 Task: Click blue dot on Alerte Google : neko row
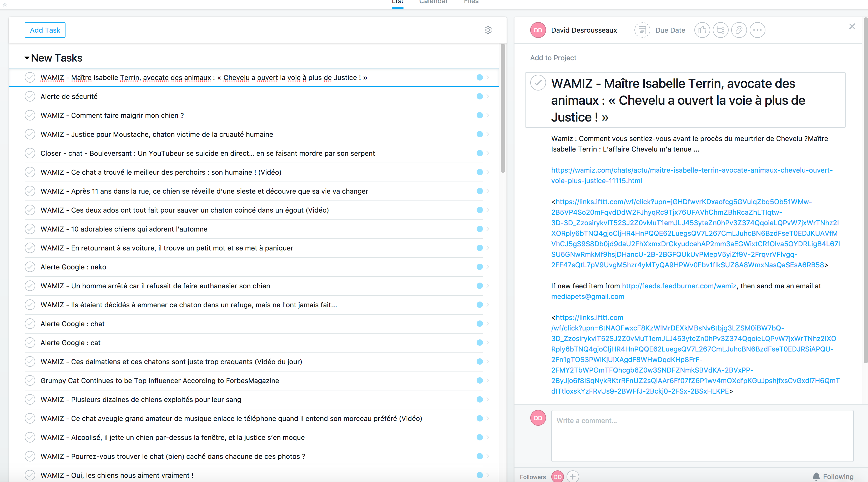coord(480,267)
